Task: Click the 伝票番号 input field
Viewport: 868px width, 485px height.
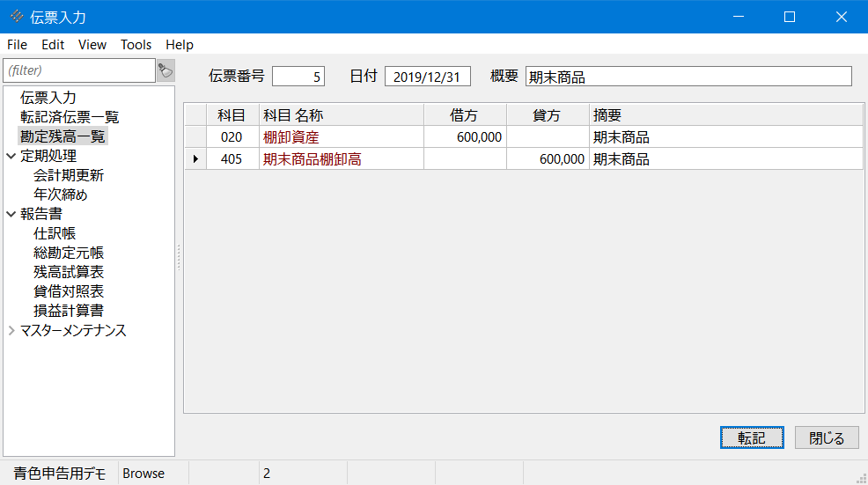Action: click(x=298, y=77)
